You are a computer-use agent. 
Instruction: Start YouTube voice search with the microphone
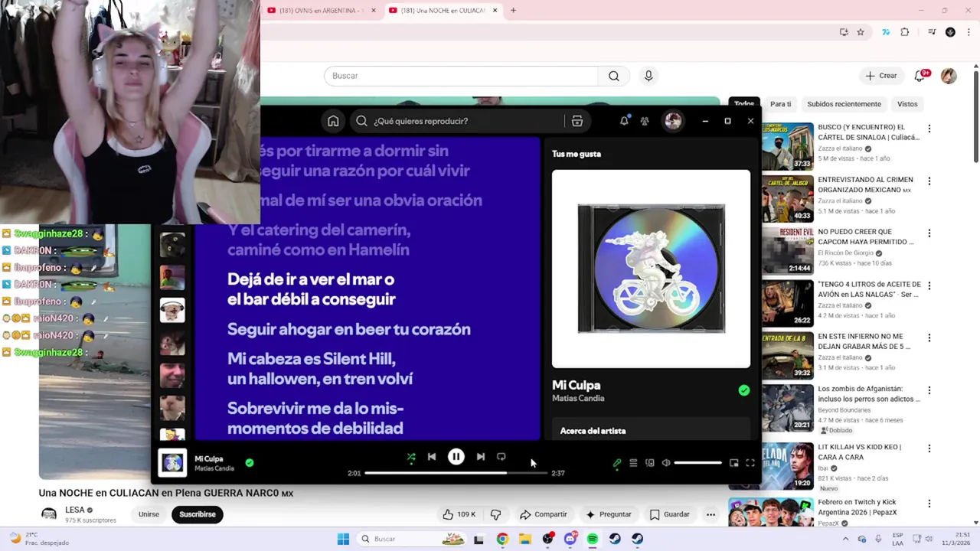coord(648,76)
